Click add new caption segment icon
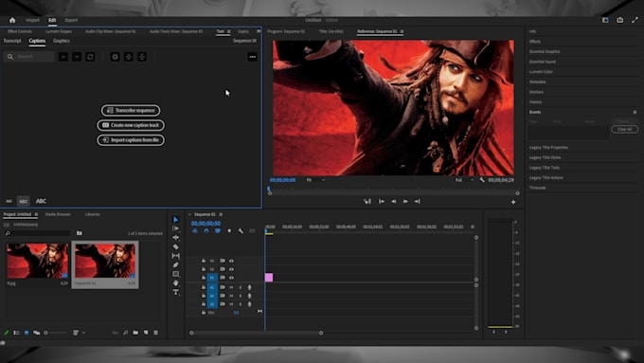The height and width of the screenshot is (363, 644). click(x=115, y=57)
